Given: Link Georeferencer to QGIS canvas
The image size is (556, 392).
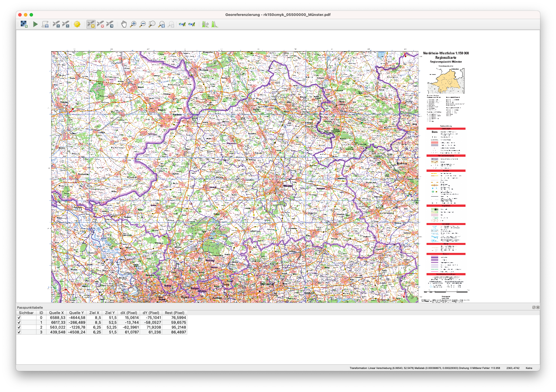Looking at the screenshot, I should [x=182, y=24].
